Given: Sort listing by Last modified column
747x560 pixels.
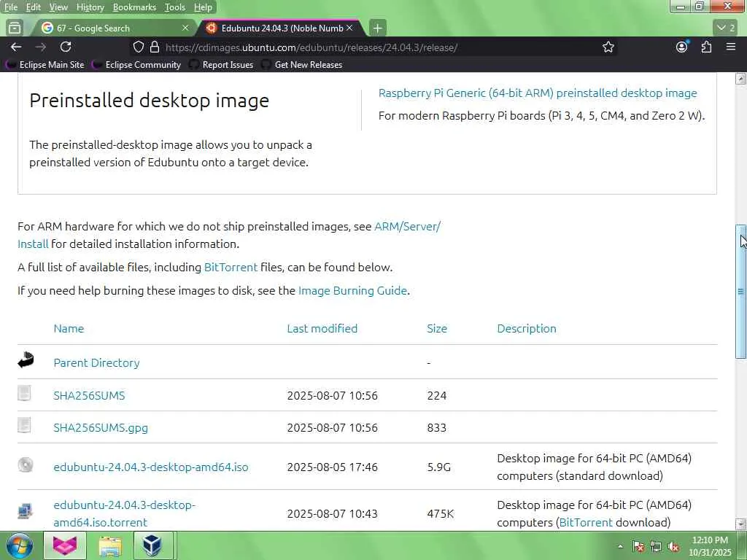Looking at the screenshot, I should point(322,329).
